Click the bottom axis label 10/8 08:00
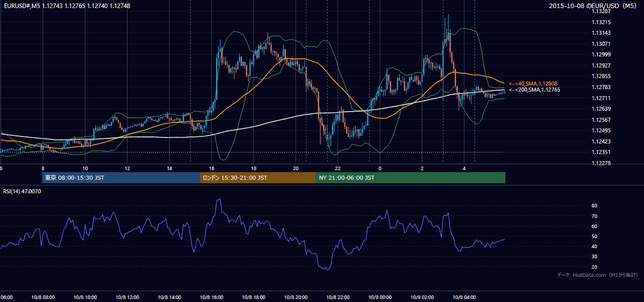This screenshot has width=644, height=302. [42, 297]
